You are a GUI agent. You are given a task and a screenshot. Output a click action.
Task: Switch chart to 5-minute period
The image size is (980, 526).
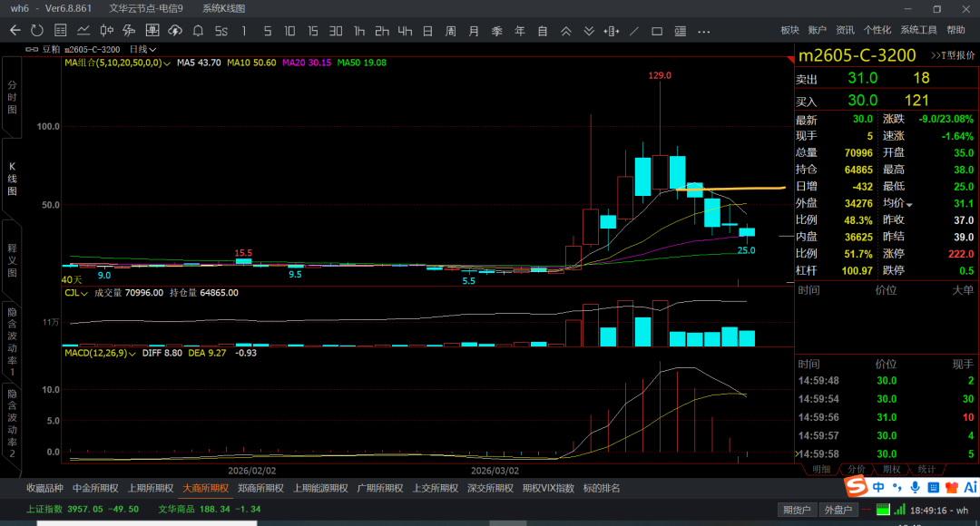click(267, 31)
